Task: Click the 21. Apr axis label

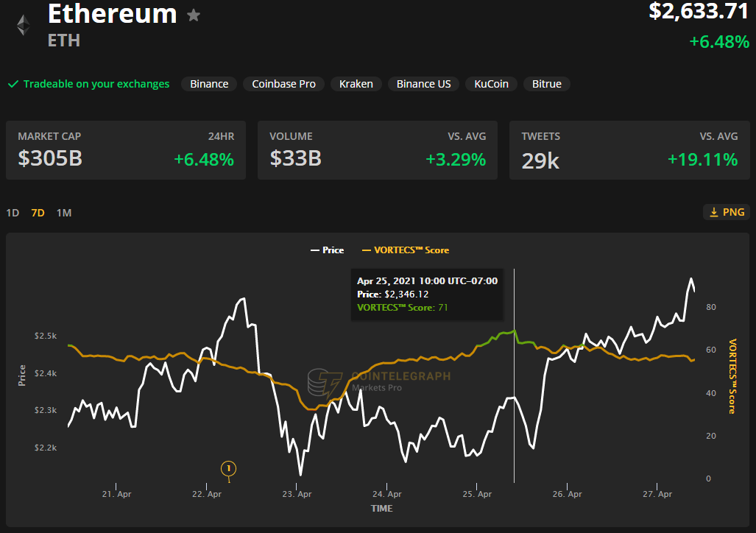Action: click(x=117, y=494)
